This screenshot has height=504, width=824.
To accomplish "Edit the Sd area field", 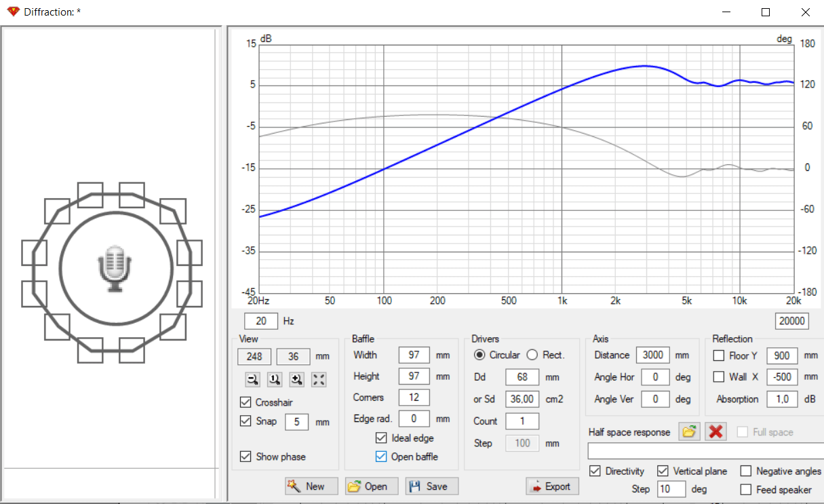I will pos(522,400).
